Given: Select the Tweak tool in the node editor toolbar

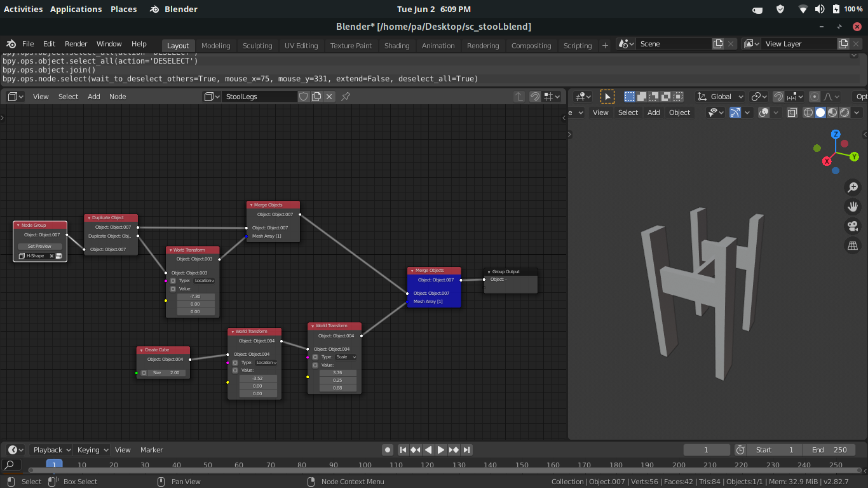Looking at the screenshot, I should click(607, 96).
